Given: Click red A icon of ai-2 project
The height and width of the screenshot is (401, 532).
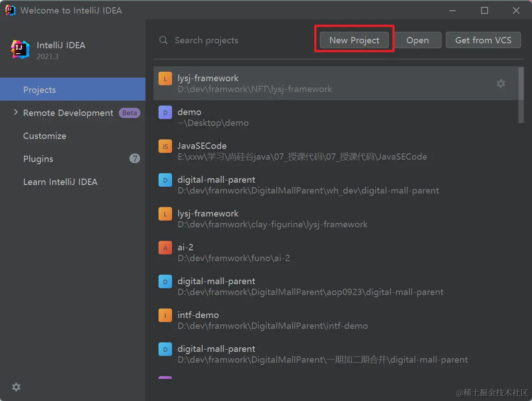Looking at the screenshot, I should tap(165, 248).
